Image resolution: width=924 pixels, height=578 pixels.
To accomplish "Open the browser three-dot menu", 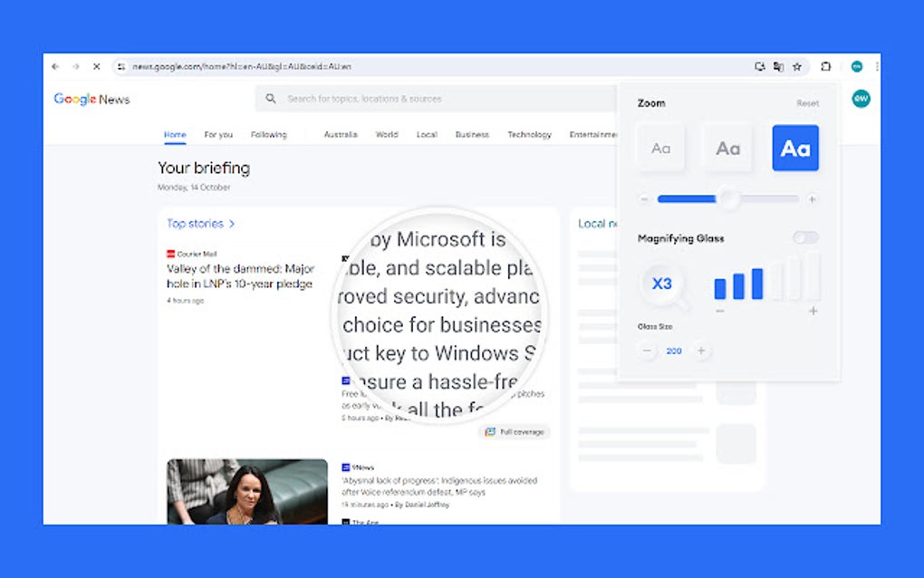I will click(875, 66).
